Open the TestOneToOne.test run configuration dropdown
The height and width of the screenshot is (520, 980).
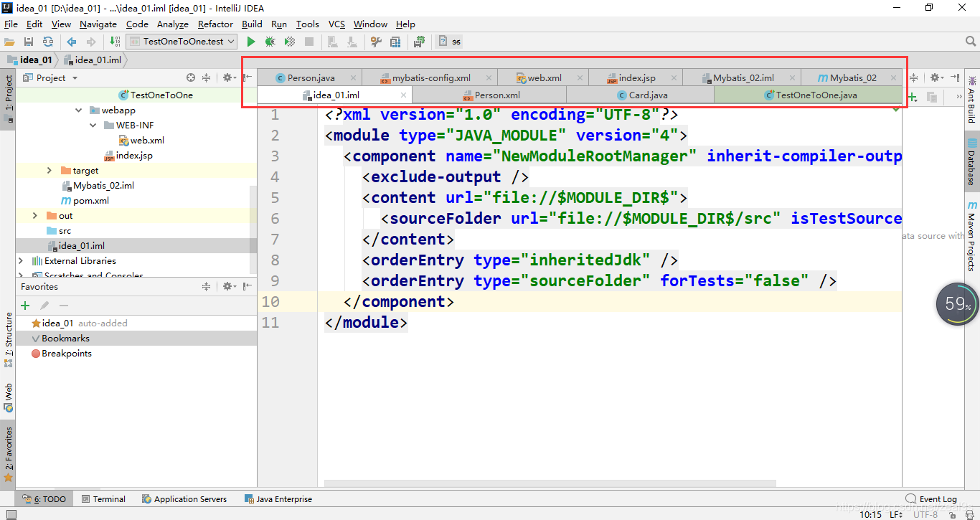[182, 42]
